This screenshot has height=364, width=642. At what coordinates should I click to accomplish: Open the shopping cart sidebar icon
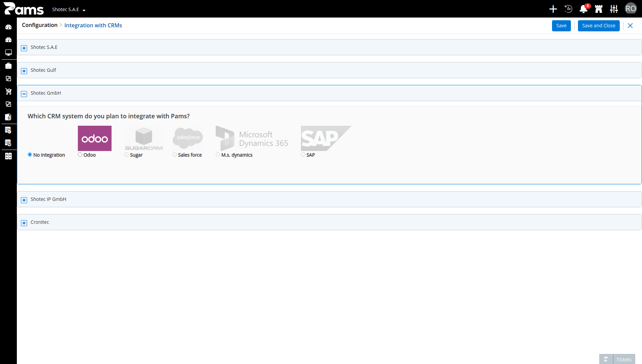(8, 91)
